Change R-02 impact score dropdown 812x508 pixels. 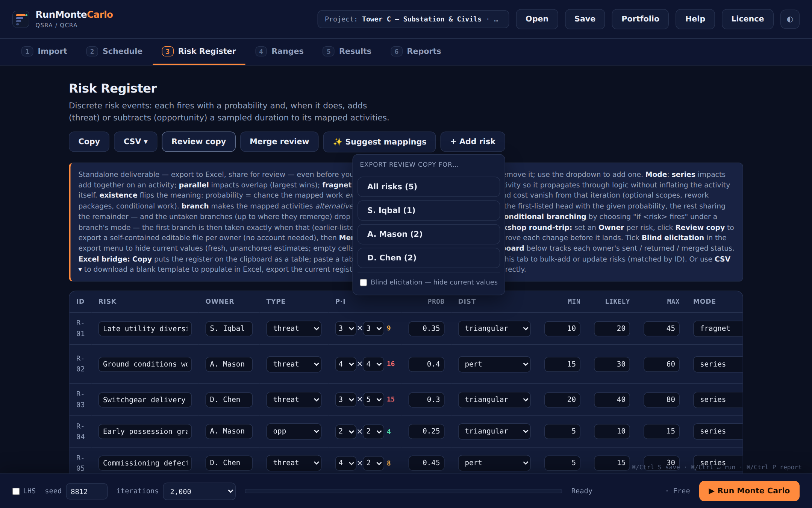tap(373, 364)
